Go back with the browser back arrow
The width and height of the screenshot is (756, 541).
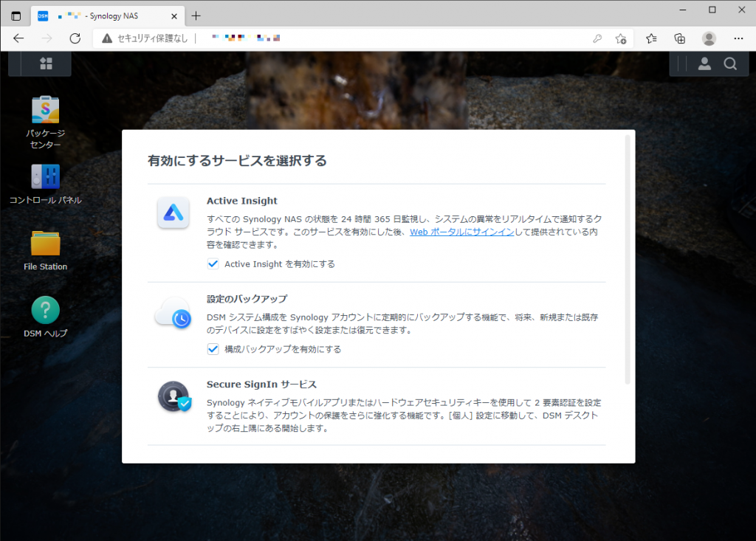[18, 38]
